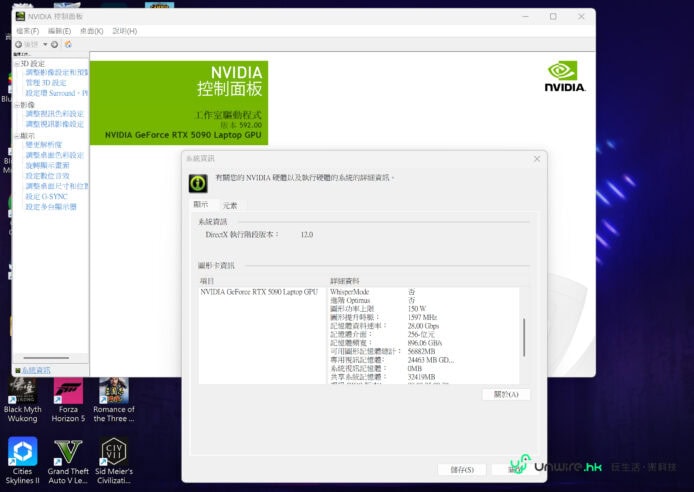Collapse the 顯示 tree node
The image size is (694, 492).
click(x=17, y=136)
